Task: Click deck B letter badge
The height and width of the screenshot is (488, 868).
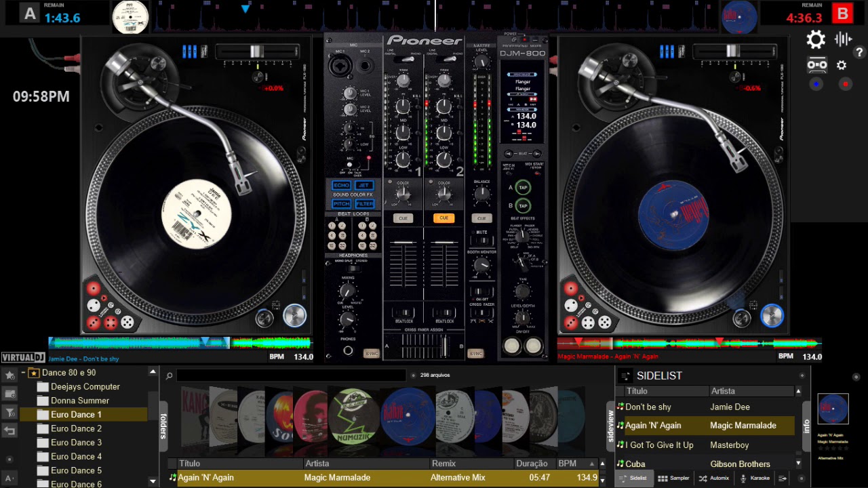Action: 842,13
